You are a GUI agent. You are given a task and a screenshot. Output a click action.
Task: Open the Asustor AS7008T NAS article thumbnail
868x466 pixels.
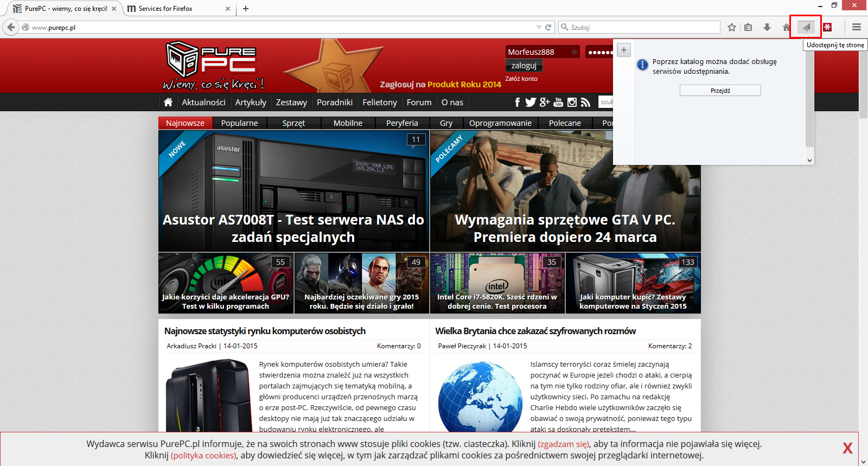tap(293, 191)
